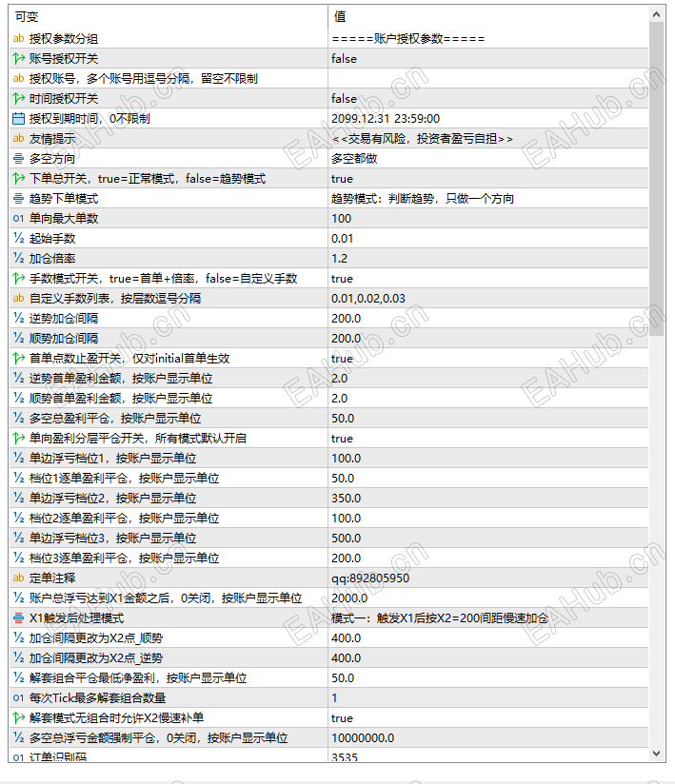Click the enum icon beside 多空方向

tap(18, 159)
